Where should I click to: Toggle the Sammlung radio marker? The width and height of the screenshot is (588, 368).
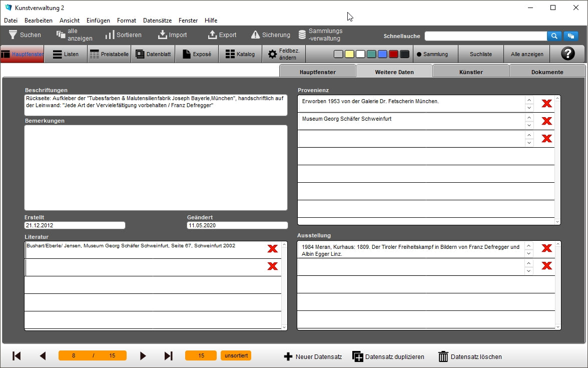pos(419,54)
